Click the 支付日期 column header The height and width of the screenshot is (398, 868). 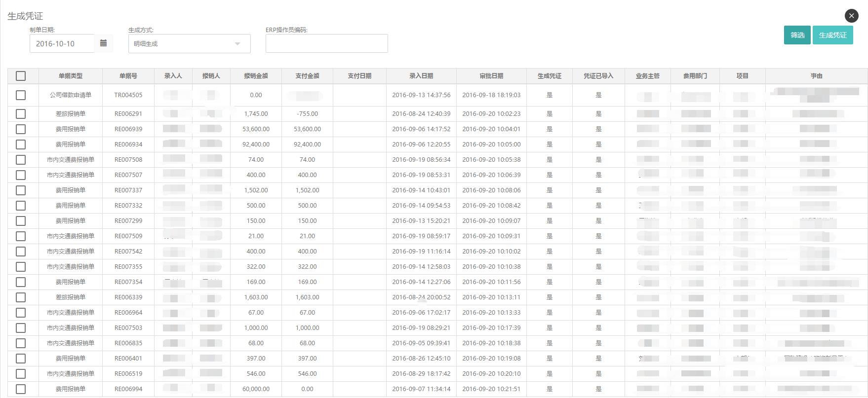(359, 76)
